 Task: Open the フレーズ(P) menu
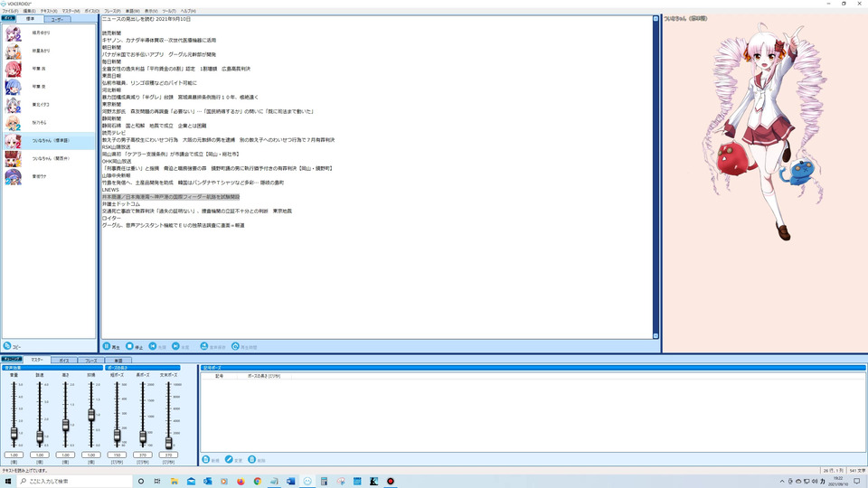tap(112, 11)
